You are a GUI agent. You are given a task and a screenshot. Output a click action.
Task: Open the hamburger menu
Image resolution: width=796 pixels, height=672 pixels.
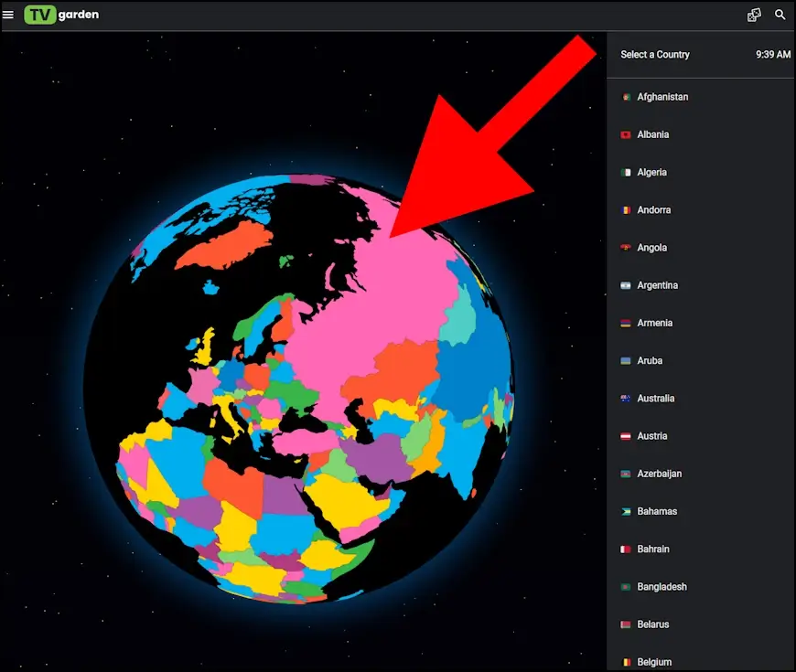click(8, 15)
